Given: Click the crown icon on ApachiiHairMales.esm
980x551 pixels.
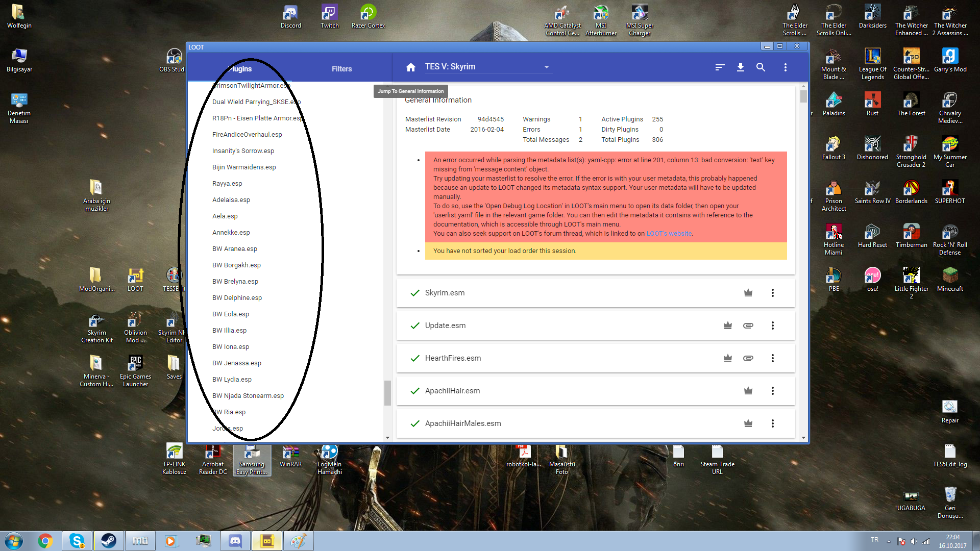Looking at the screenshot, I should 748,423.
